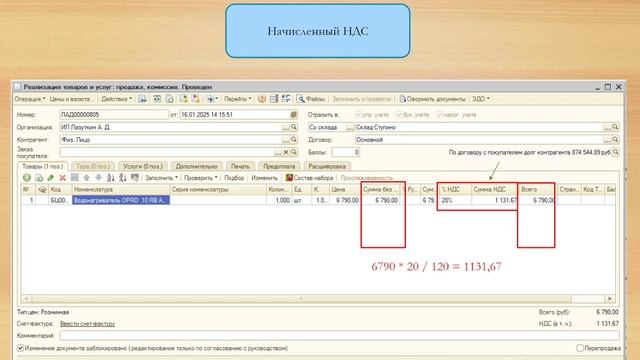This screenshot has height=360, width=640.
Task: Open the Проверить dropdown in table toolbar
Action: [x=200, y=178]
